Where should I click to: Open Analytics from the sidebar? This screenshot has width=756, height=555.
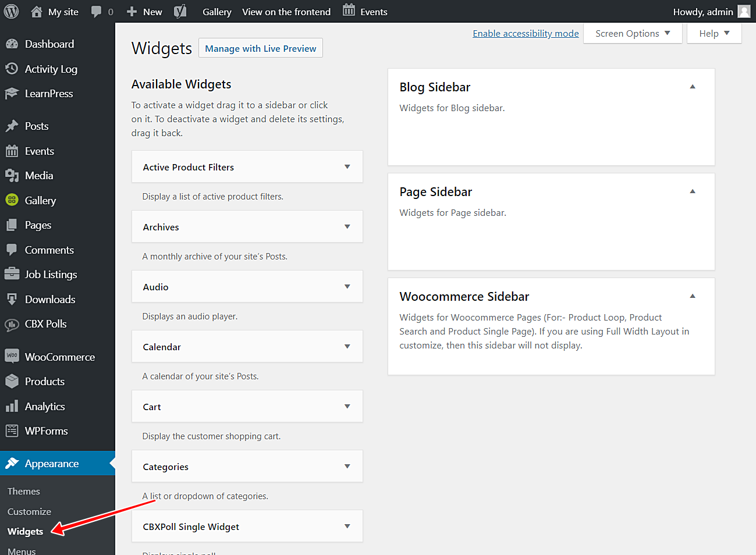pyautogui.click(x=45, y=406)
